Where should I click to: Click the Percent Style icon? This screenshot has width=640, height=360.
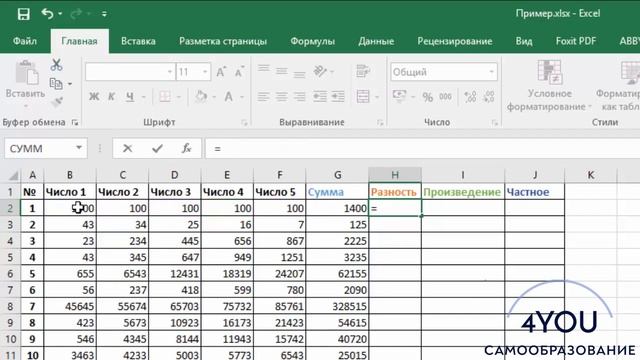point(428,97)
